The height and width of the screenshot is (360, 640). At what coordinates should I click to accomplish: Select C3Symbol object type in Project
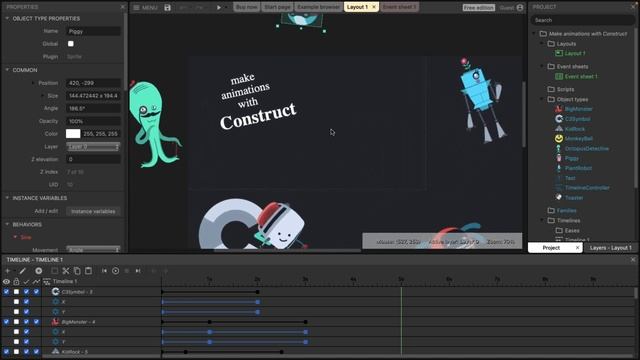(577, 119)
